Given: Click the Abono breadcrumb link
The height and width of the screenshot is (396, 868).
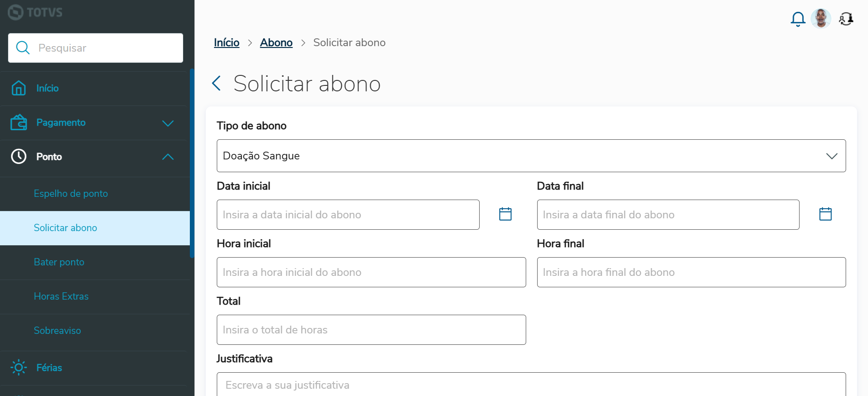Looking at the screenshot, I should click(x=276, y=42).
